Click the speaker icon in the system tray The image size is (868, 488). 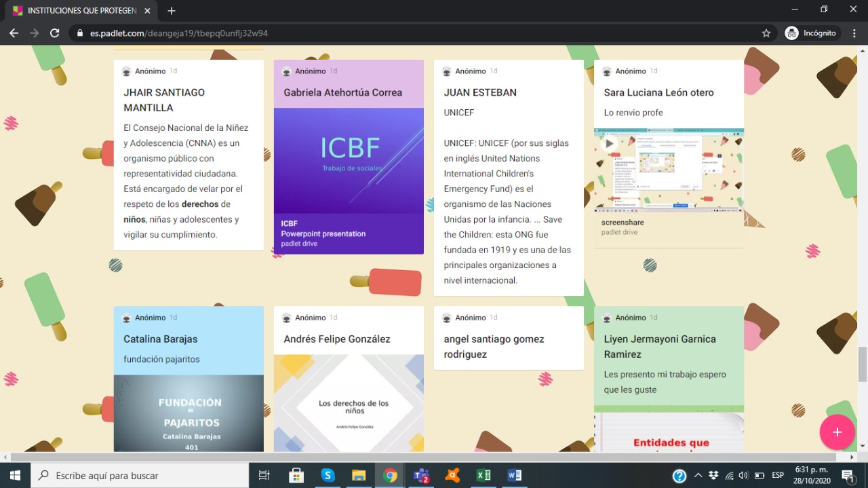click(743, 475)
